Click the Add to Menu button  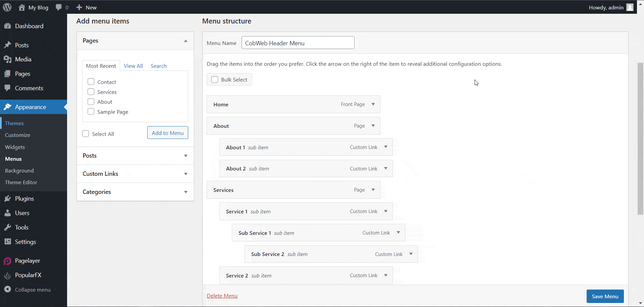[167, 133]
